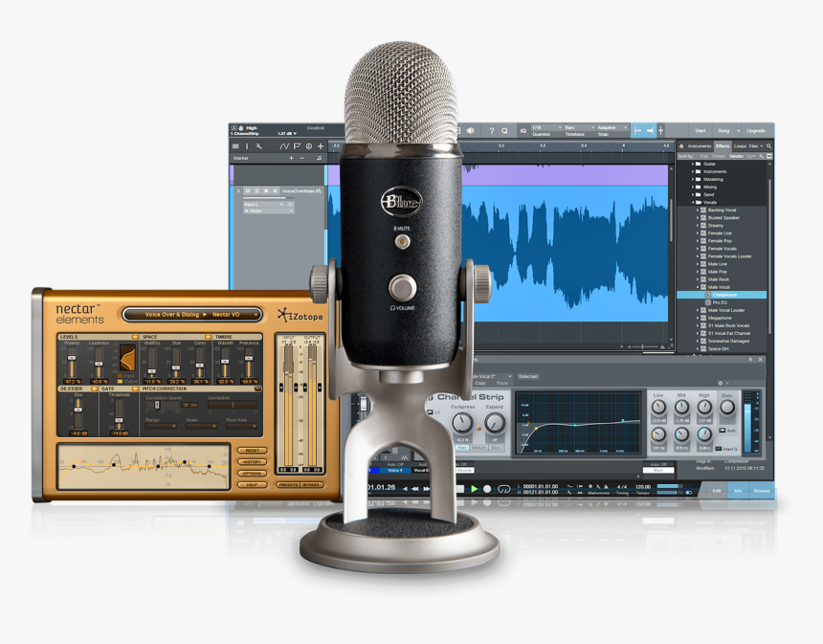This screenshot has height=644, width=823.
Task: Click the IQ quantize icon
Action: point(523,131)
